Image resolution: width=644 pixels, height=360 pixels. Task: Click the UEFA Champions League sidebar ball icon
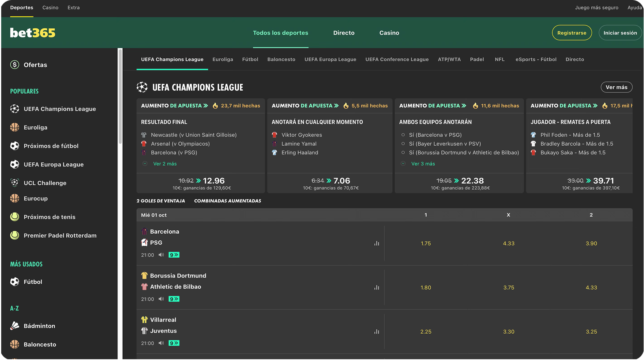point(15,109)
